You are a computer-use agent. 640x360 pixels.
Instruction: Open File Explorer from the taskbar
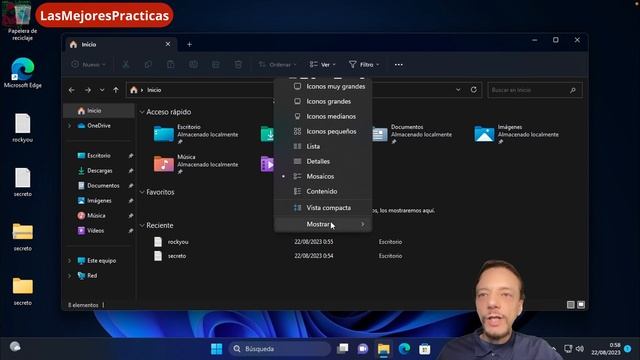(384, 349)
